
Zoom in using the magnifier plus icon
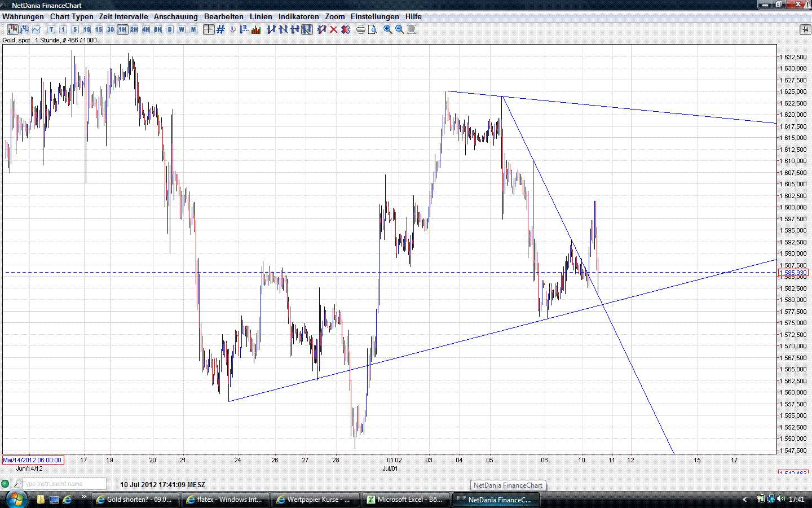[x=387, y=29]
